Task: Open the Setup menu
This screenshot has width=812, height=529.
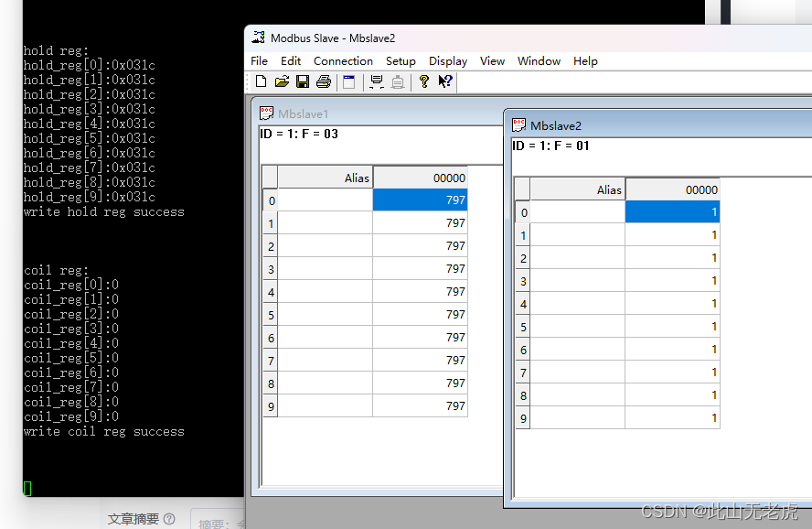Action: tap(401, 61)
